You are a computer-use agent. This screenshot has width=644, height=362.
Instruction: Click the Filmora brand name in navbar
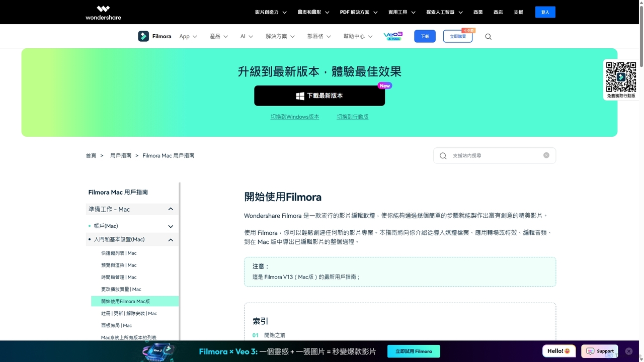[162, 36]
